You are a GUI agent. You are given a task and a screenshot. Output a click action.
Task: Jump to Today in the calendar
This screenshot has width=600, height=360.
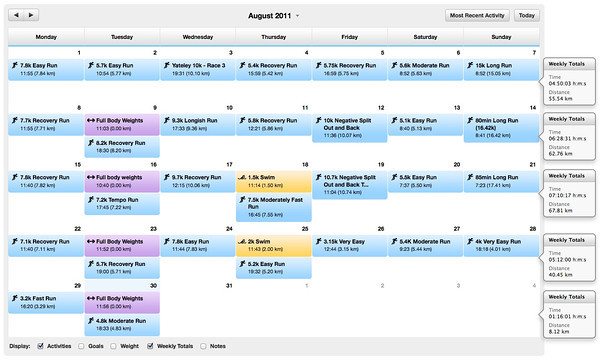click(527, 15)
